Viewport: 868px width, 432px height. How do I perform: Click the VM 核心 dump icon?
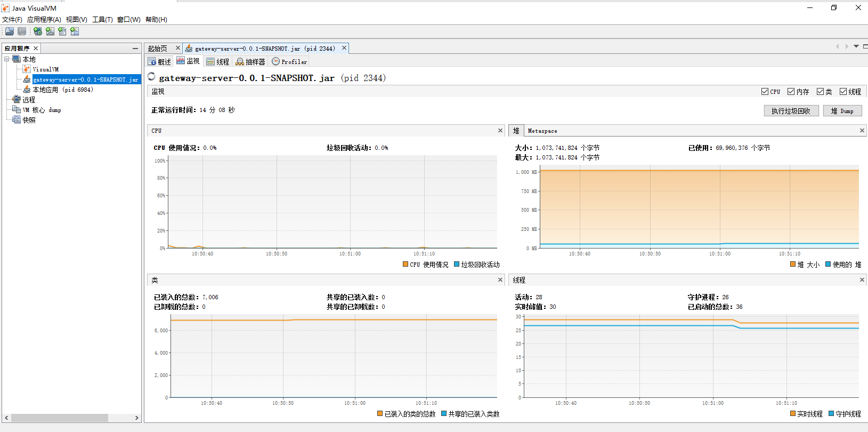pyautogui.click(x=17, y=110)
